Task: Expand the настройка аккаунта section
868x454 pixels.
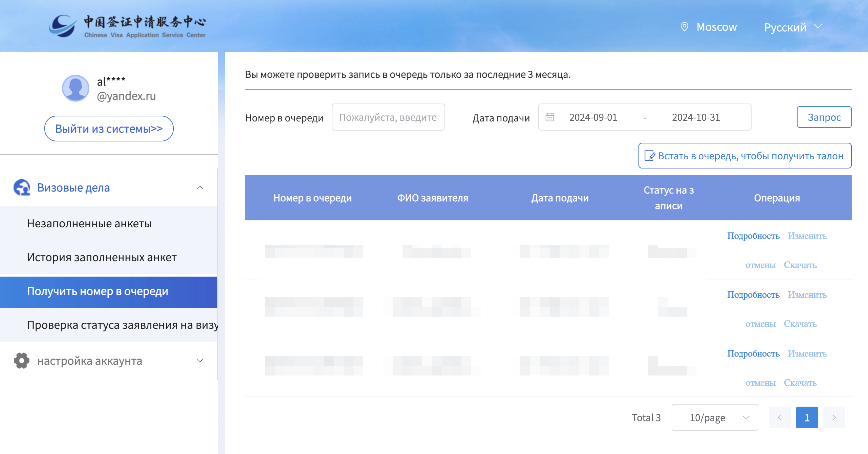Action: [200, 361]
